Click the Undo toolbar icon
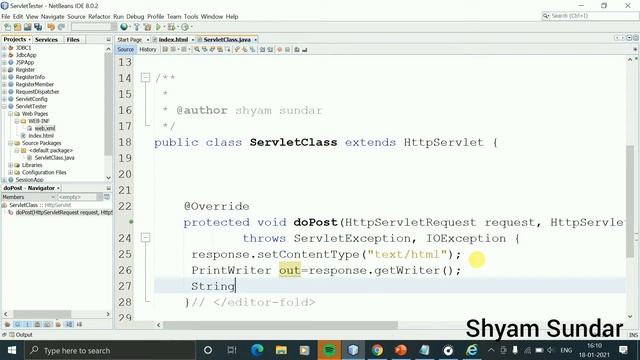 51,27
